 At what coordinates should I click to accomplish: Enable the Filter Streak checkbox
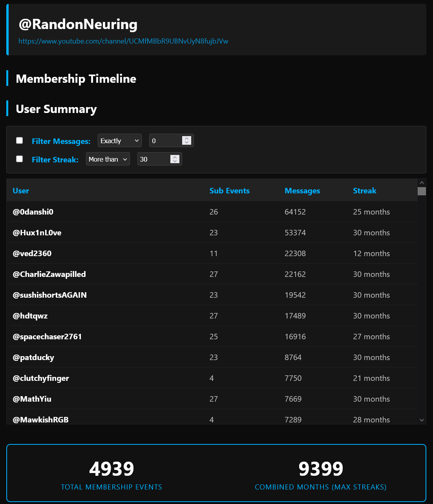coord(19,159)
